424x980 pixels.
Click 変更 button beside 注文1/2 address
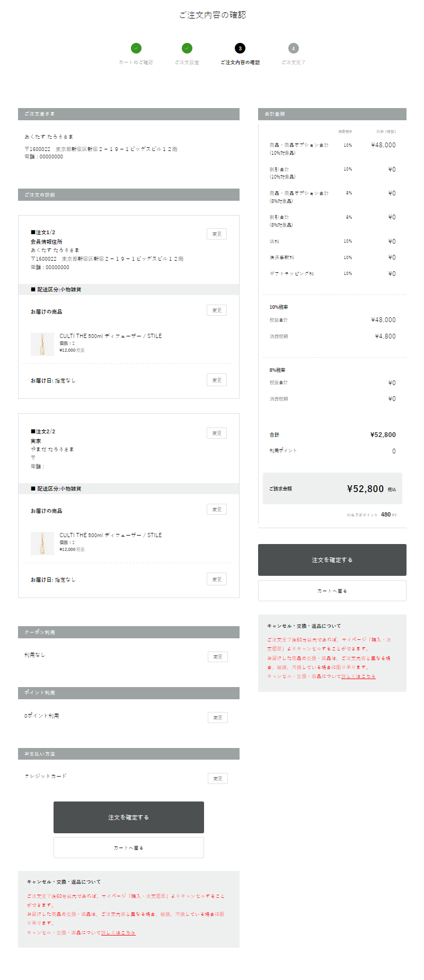click(217, 234)
